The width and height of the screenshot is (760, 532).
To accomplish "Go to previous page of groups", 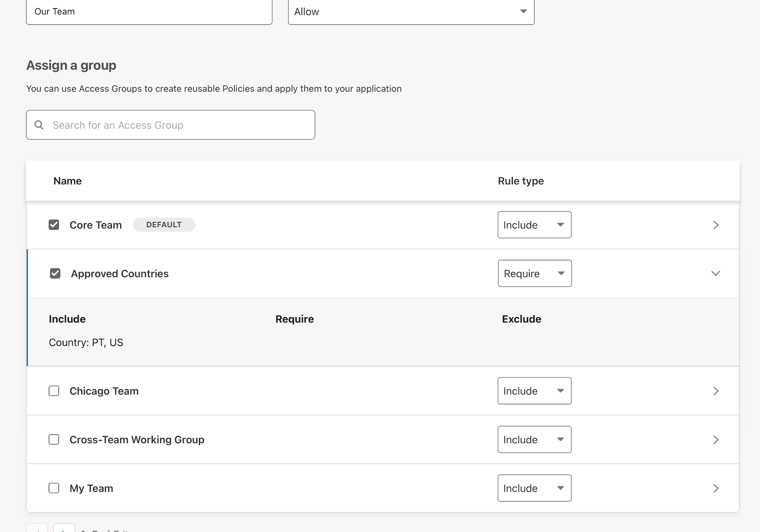I will pyautogui.click(x=37, y=529).
